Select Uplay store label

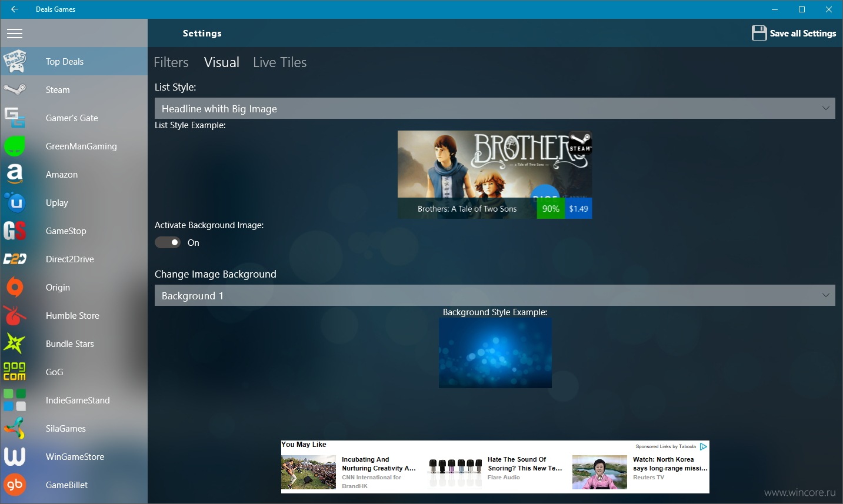coord(57,202)
